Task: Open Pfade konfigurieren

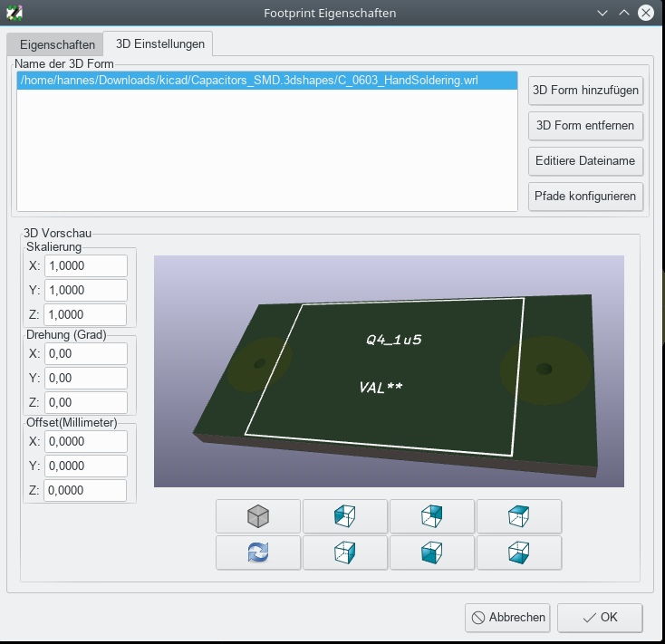Action: 585,197
